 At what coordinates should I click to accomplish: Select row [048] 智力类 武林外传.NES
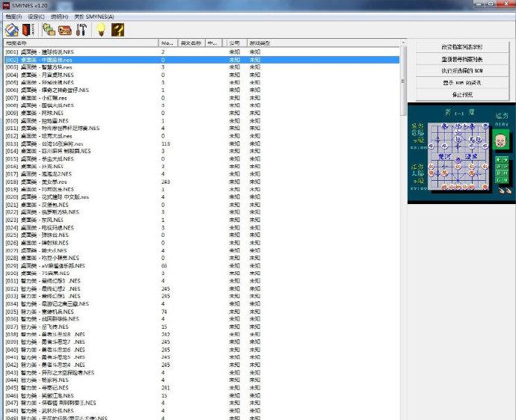pyautogui.click(x=202, y=410)
